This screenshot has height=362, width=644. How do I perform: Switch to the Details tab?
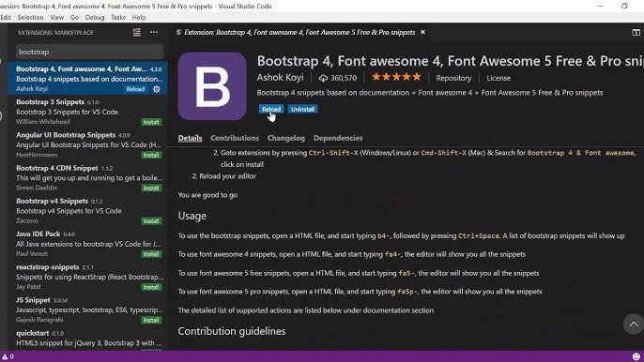tap(190, 138)
